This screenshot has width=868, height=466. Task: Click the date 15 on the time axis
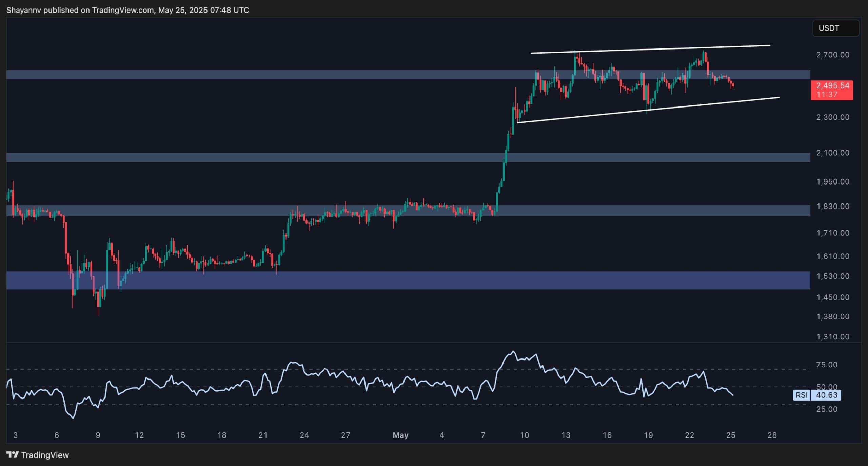[x=181, y=435]
